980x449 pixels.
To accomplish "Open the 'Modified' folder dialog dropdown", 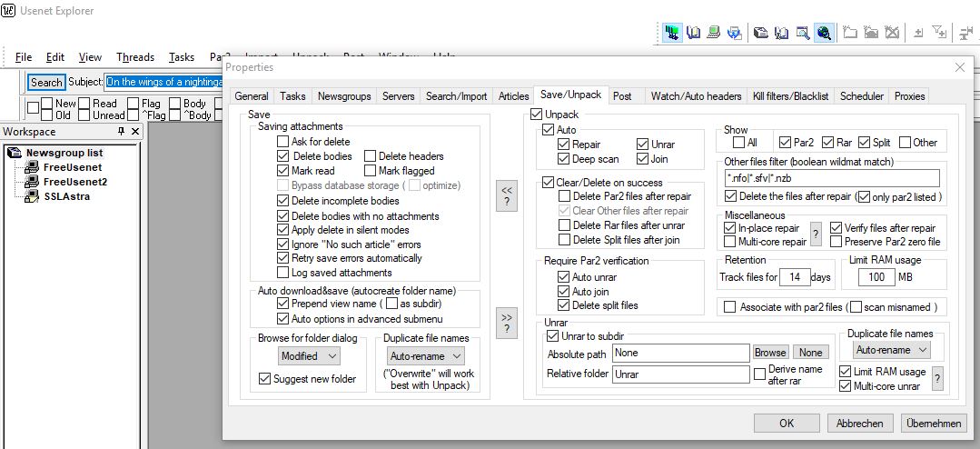I will (x=308, y=356).
